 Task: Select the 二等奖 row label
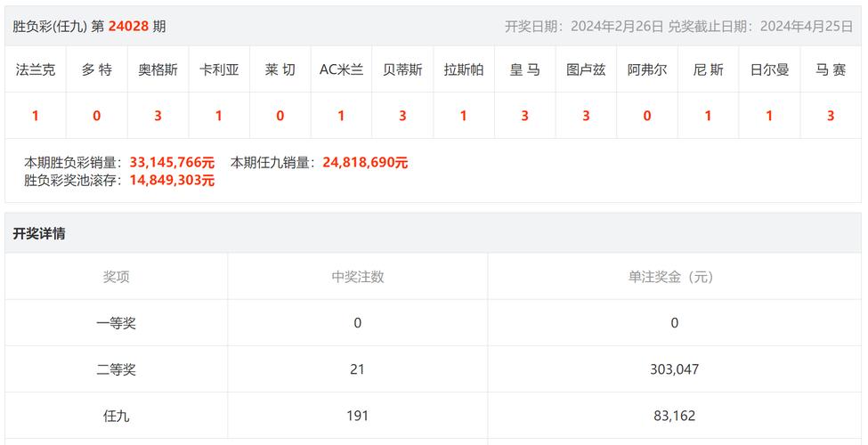[x=116, y=369]
